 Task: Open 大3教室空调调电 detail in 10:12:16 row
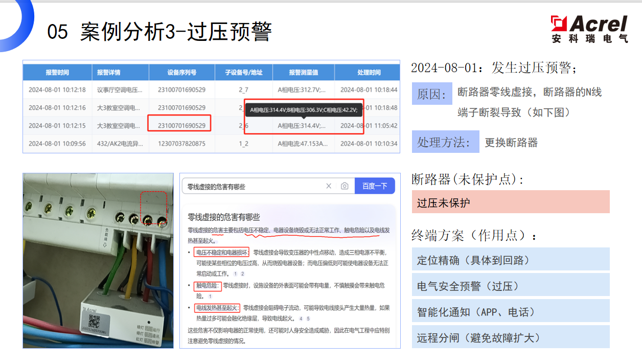pos(119,107)
